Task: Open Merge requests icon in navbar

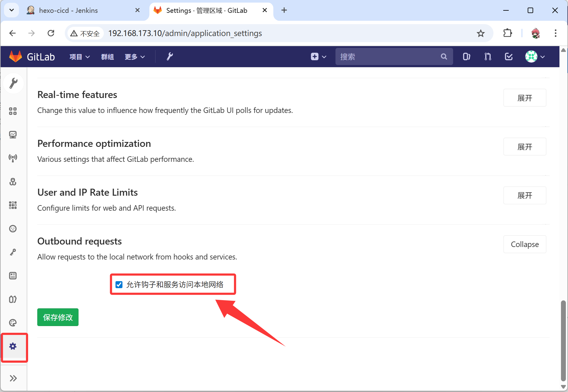Action: [x=488, y=56]
